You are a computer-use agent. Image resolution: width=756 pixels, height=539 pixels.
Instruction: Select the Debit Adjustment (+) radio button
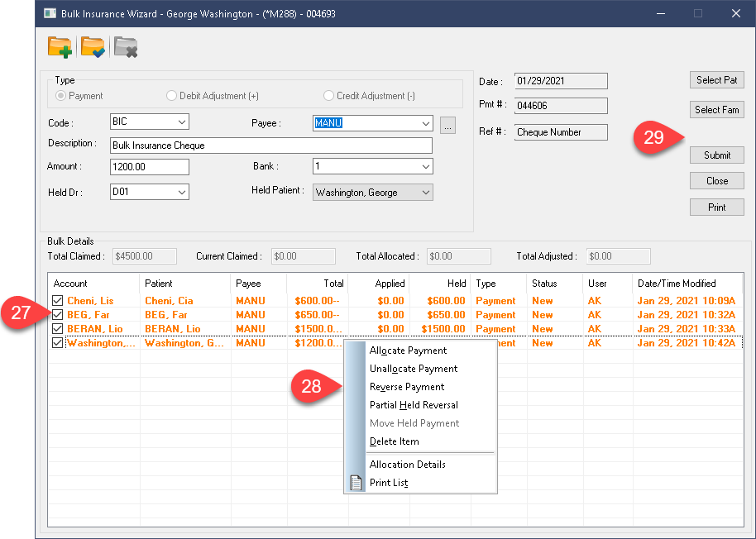pyautogui.click(x=171, y=95)
